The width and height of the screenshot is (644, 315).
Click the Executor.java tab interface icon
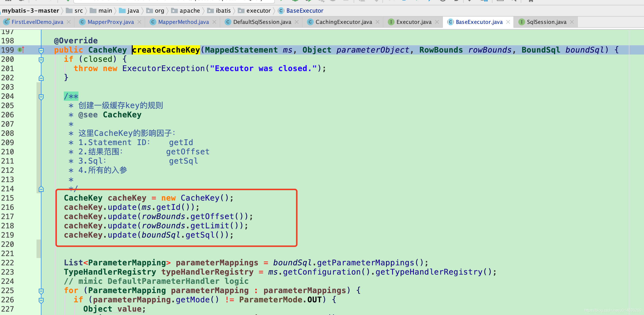tap(391, 22)
